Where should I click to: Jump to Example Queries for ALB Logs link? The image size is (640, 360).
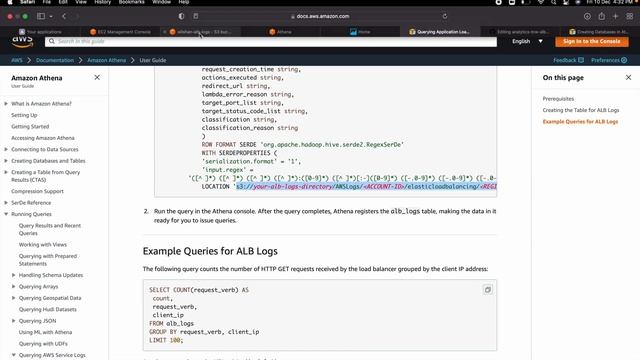coord(580,122)
